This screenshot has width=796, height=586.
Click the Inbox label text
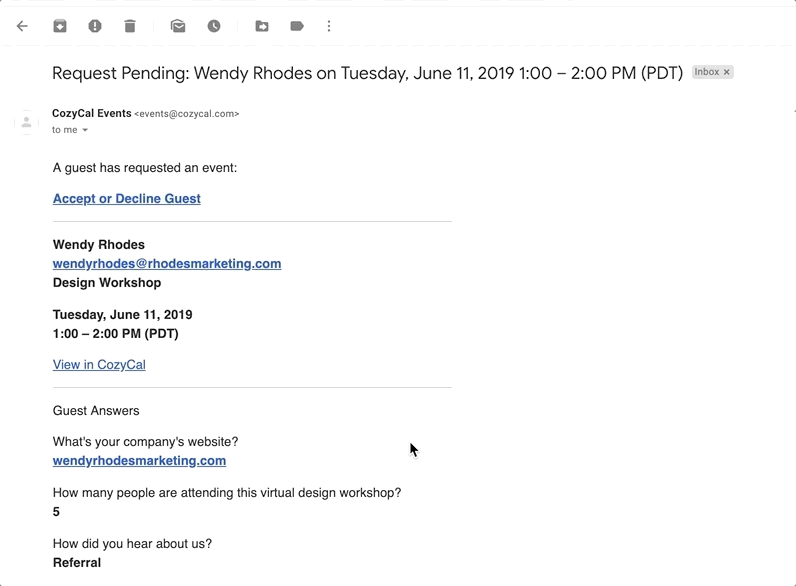point(707,73)
